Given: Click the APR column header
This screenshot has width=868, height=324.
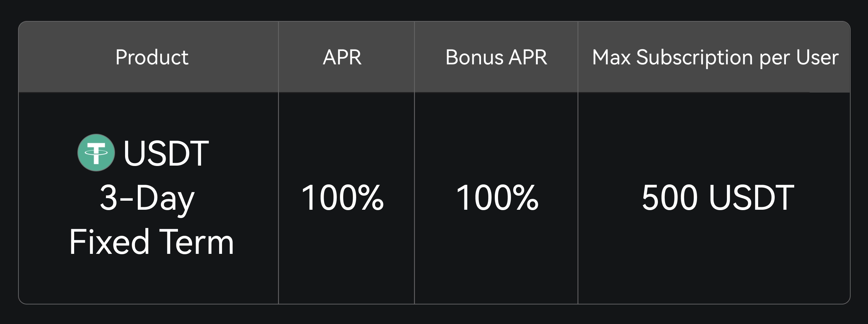Looking at the screenshot, I should (342, 57).
